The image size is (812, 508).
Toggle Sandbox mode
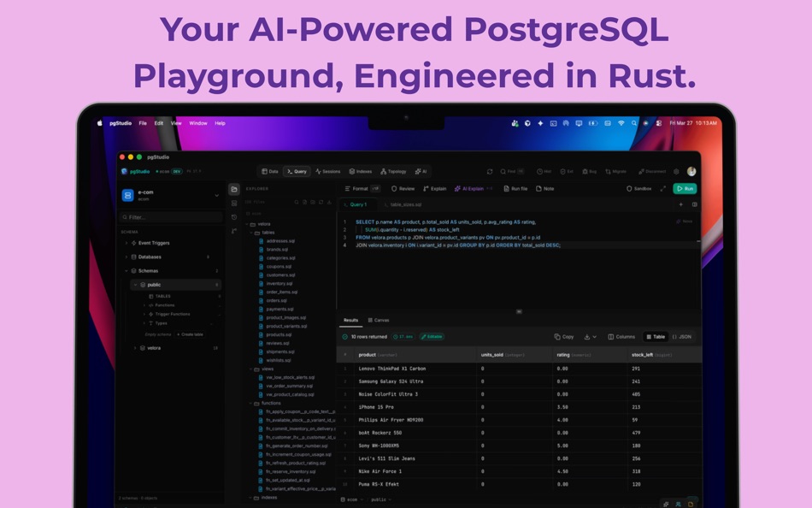coord(639,189)
